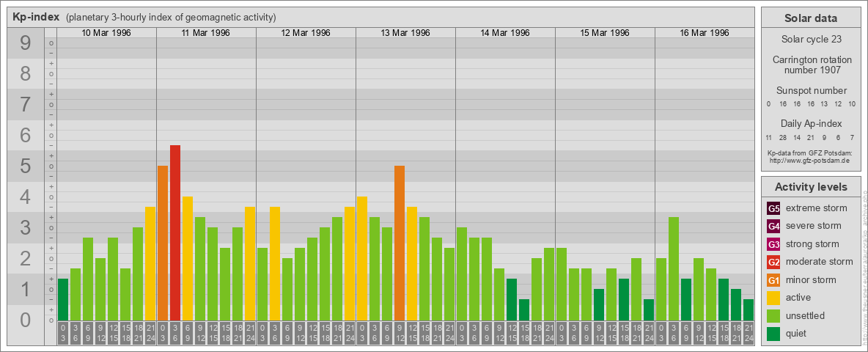The image size is (868, 352).
Task: Select the dark green 12-15h bar on 14 Mar
Action: tap(512, 299)
